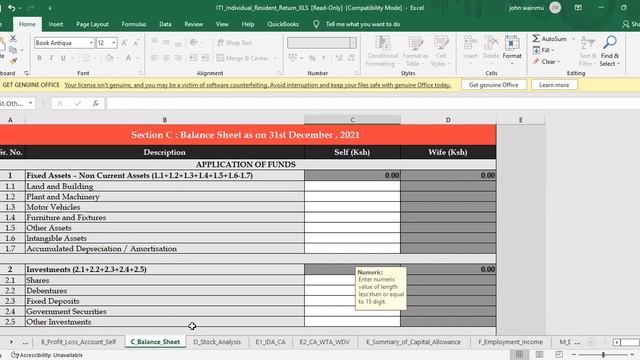Select Normal view icon in status bar

click(x=519, y=354)
